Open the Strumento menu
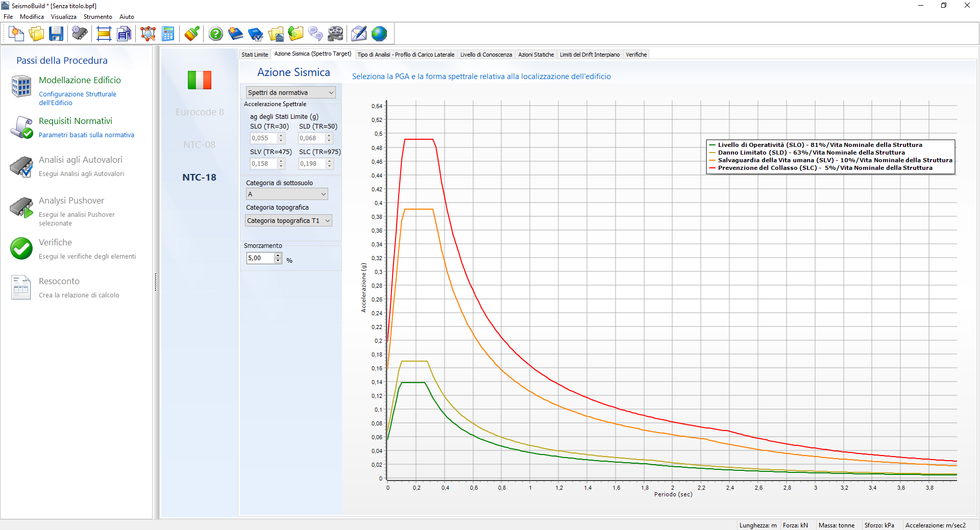This screenshot has width=980, height=530. (x=97, y=17)
